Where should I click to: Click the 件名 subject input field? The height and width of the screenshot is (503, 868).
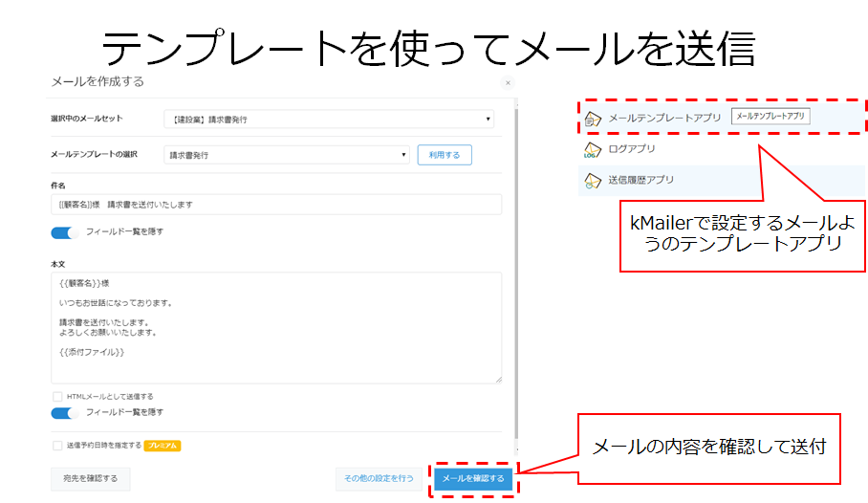pos(276,205)
